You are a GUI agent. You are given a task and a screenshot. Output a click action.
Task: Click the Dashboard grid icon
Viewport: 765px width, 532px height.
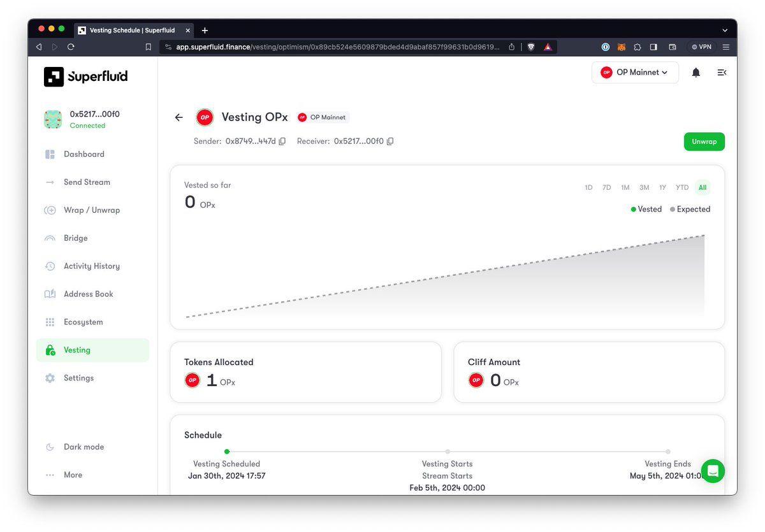(50, 154)
